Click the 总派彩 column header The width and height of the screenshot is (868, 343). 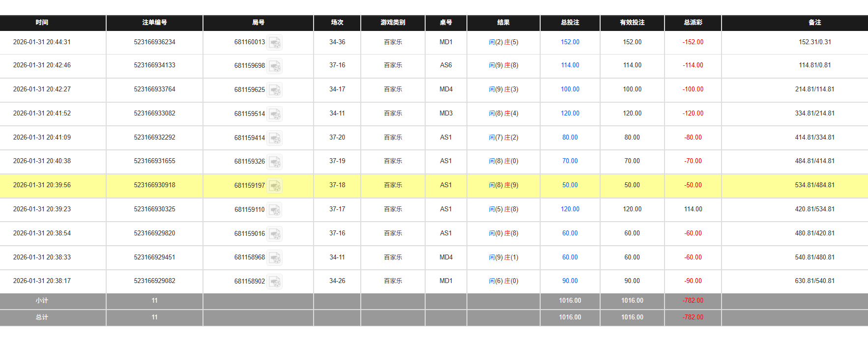pos(693,23)
